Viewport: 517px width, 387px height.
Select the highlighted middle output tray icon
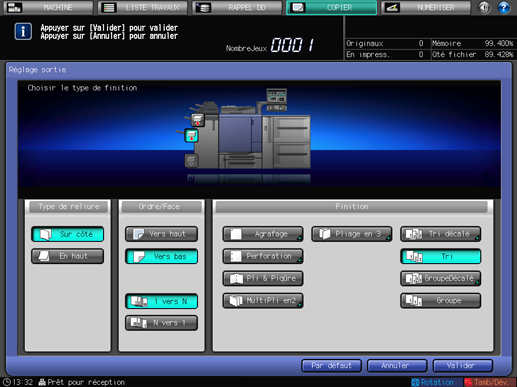coord(191,136)
